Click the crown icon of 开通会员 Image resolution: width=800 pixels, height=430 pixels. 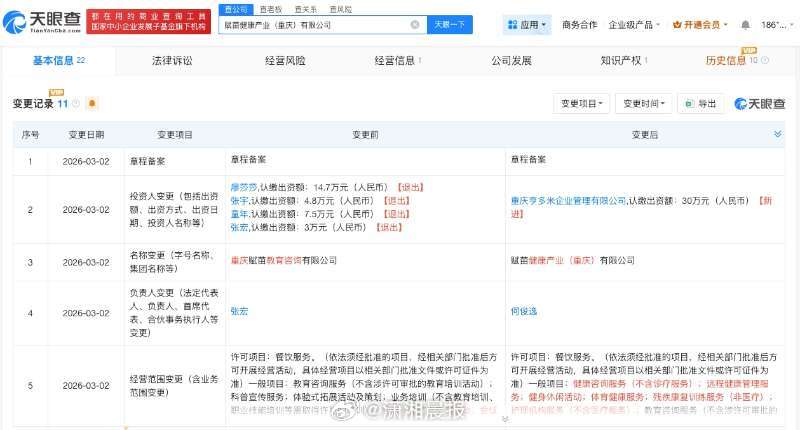point(677,24)
